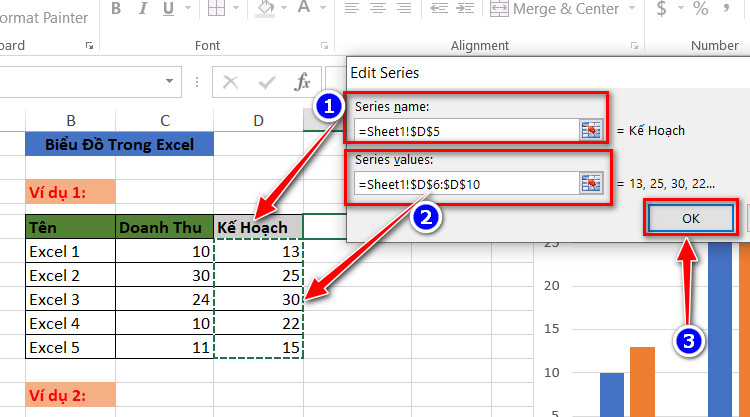This screenshot has width=750, height=417.
Task: Select Kế Hoạch value 13 cell
Action: coord(258,251)
